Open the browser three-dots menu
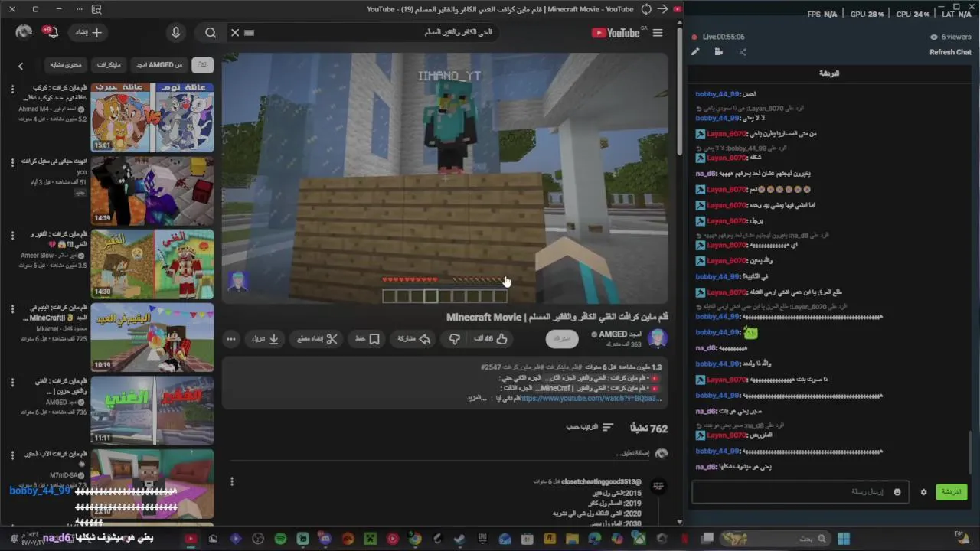 (x=80, y=9)
